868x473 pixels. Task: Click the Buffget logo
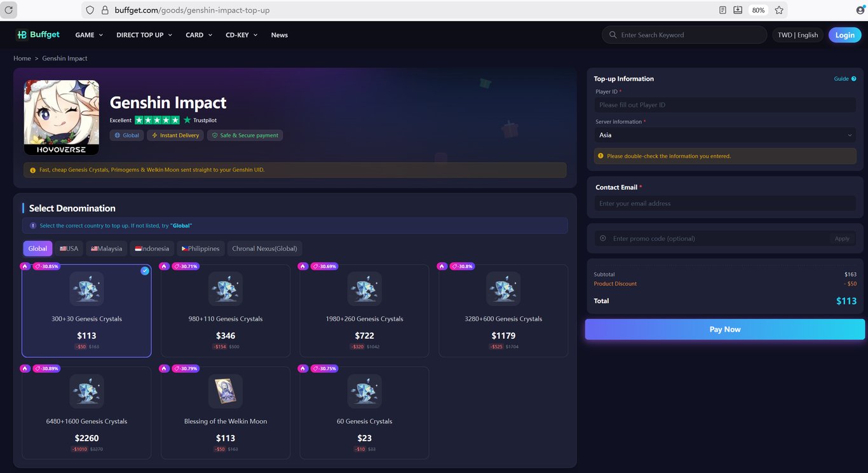38,35
